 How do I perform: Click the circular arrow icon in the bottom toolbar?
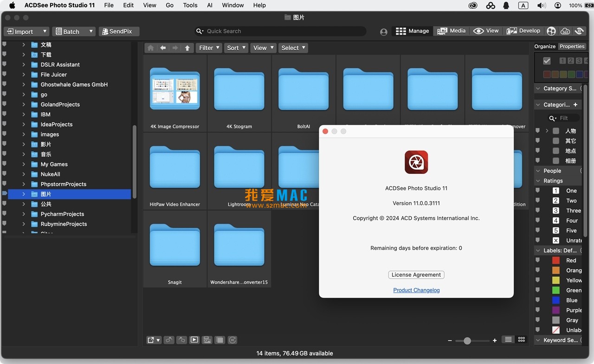pos(232,340)
